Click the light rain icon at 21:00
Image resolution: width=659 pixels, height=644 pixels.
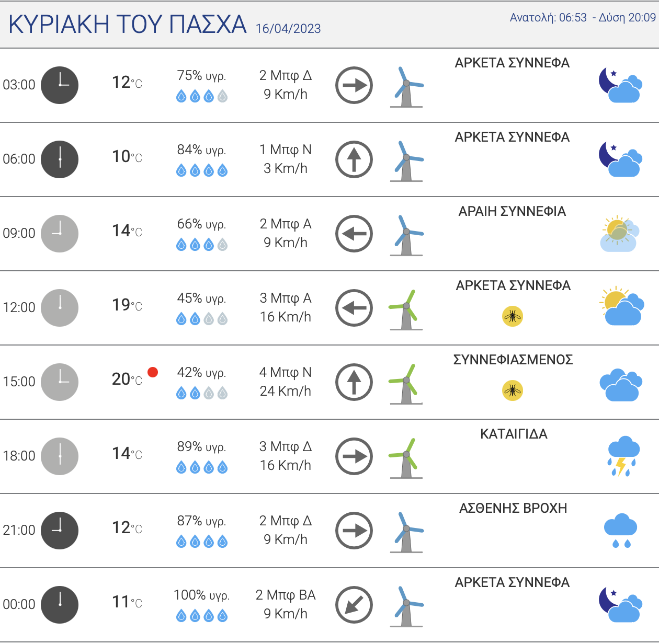[x=621, y=531]
